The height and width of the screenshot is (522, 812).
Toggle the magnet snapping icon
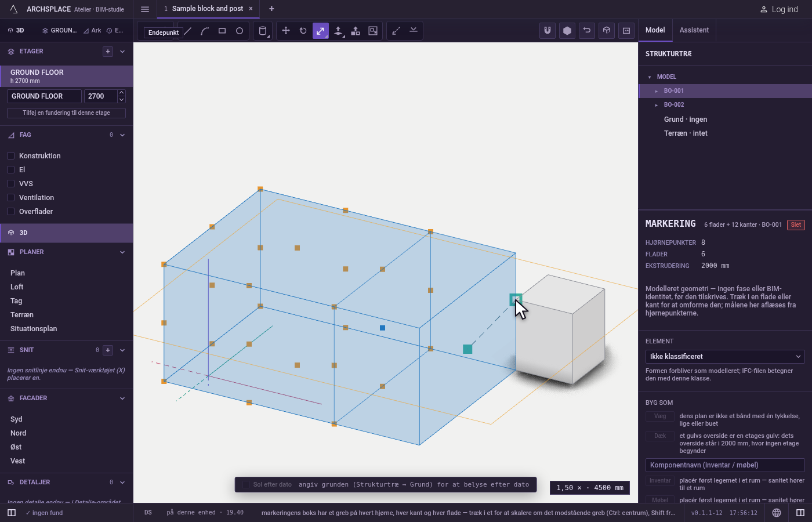click(548, 31)
